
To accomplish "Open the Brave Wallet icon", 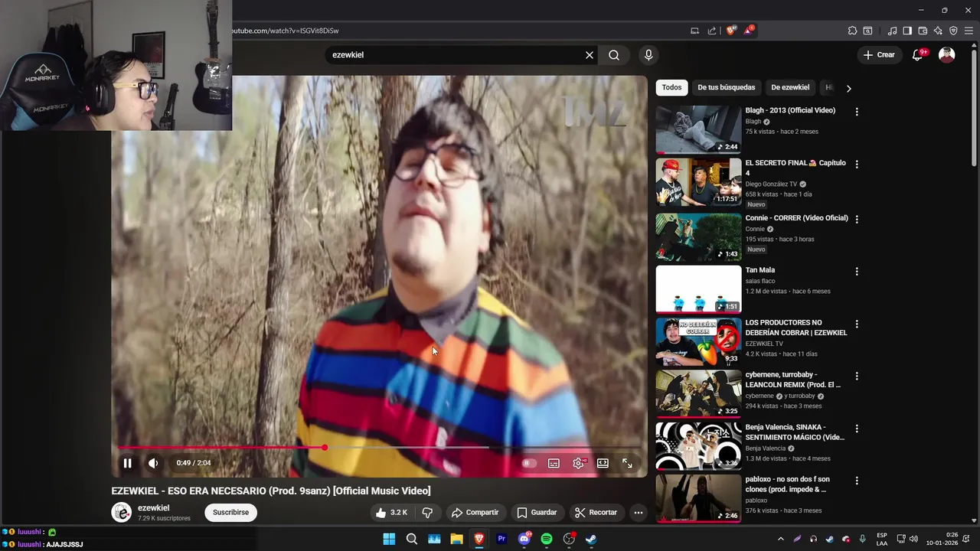I will click(x=923, y=31).
